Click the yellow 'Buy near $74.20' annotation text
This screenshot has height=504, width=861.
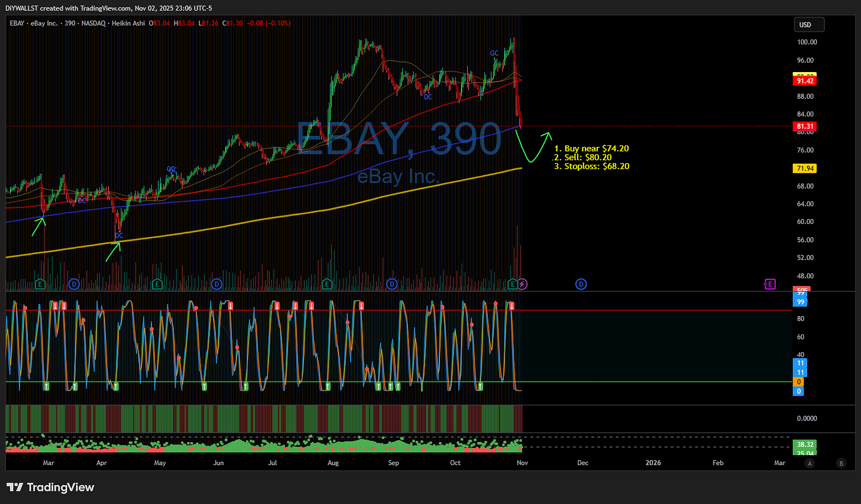point(591,148)
